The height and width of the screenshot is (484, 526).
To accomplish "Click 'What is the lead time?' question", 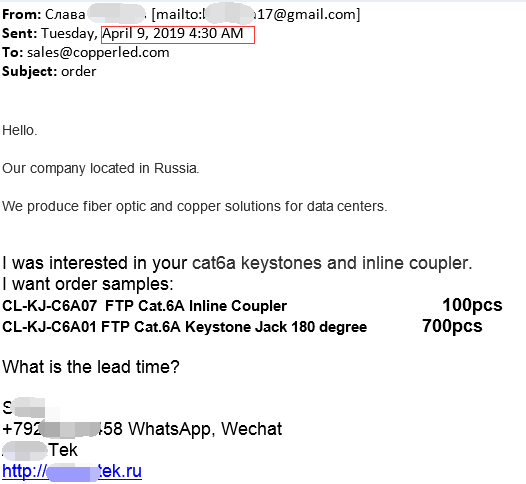I will [91, 367].
